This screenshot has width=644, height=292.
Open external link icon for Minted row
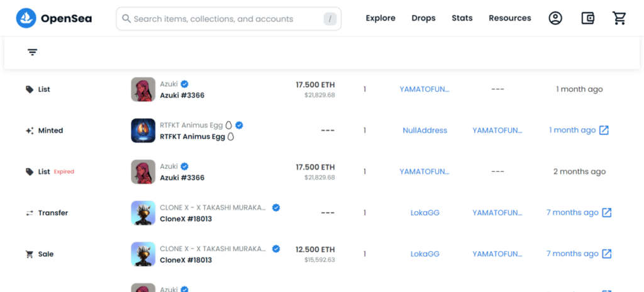(604, 130)
